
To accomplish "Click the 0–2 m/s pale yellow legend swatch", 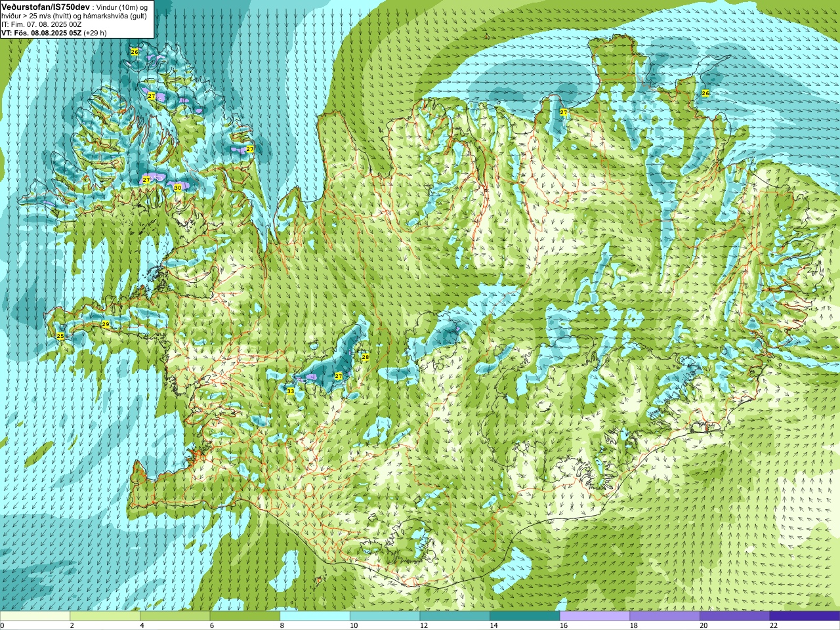I will [35, 616].
